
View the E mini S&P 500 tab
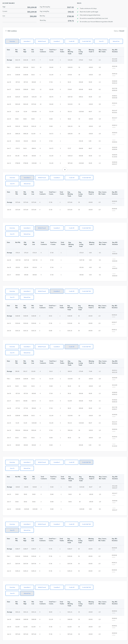tap(86, 41)
